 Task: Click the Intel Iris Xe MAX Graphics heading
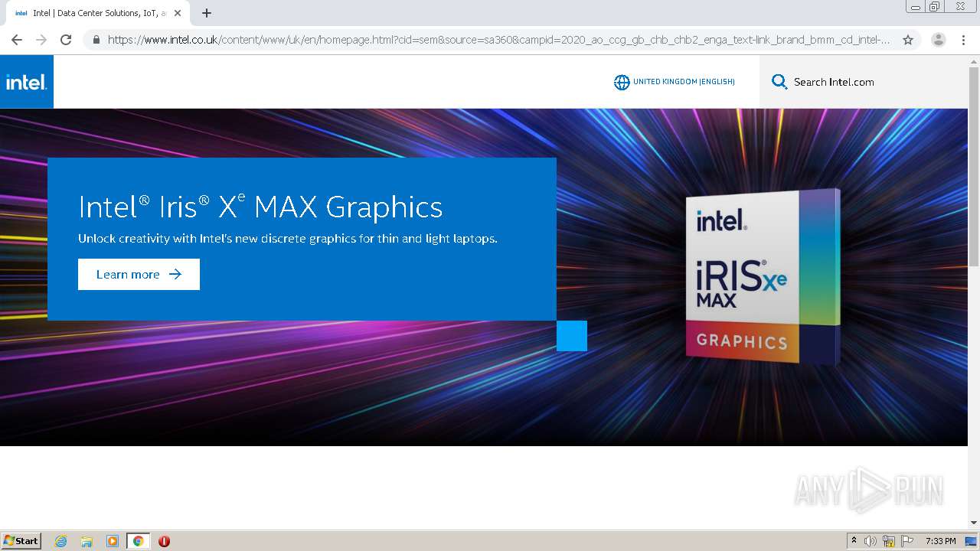260,207
